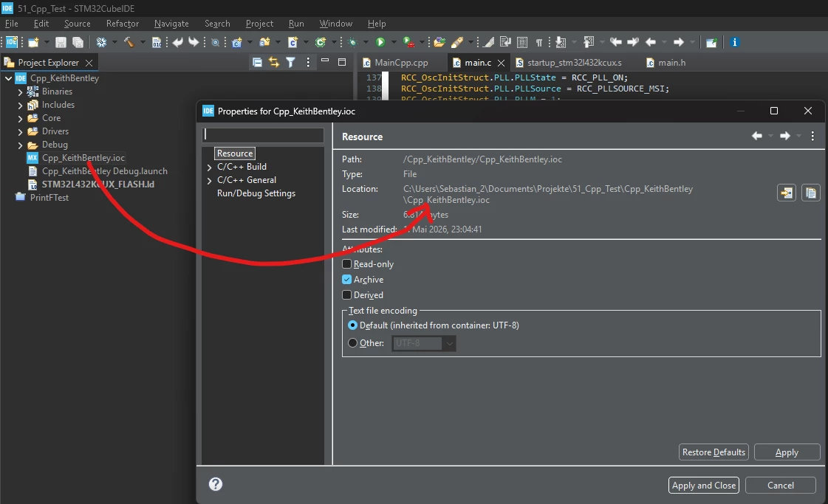Select Cpp_KeithBentley Debug.launch file
The width and height of the screenshot is (828, 504).
[x=105, y=171]
